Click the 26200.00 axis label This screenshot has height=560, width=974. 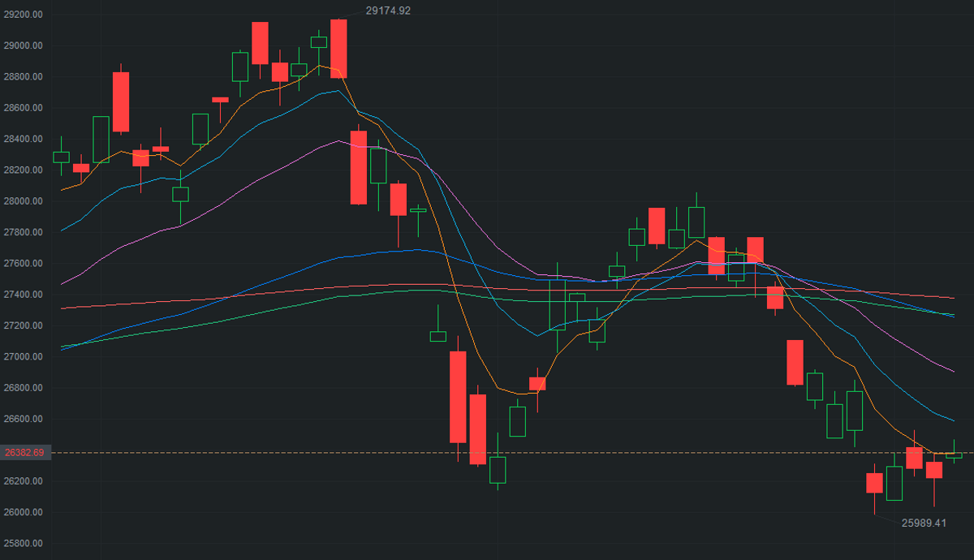(x=23, y=482)
